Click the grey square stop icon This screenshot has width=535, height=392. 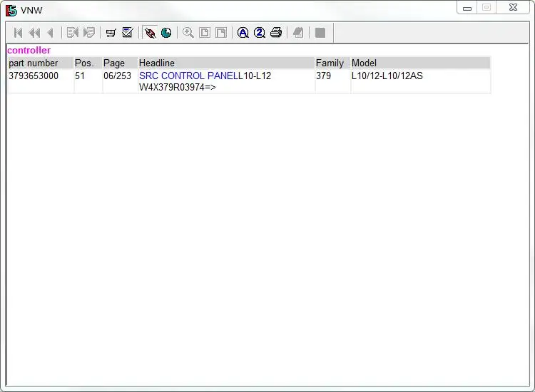[320, 33]
